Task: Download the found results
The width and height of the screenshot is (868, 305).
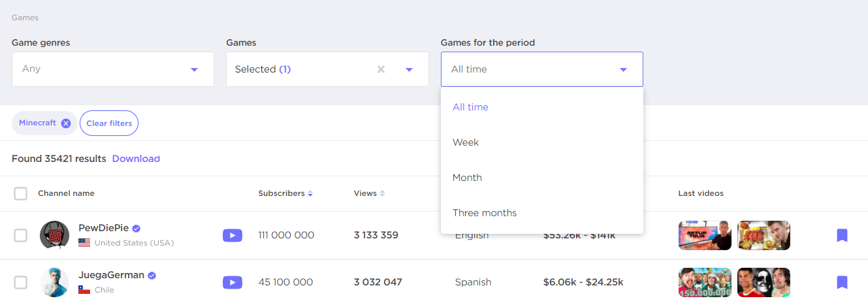Action: [x=136, y=159]
